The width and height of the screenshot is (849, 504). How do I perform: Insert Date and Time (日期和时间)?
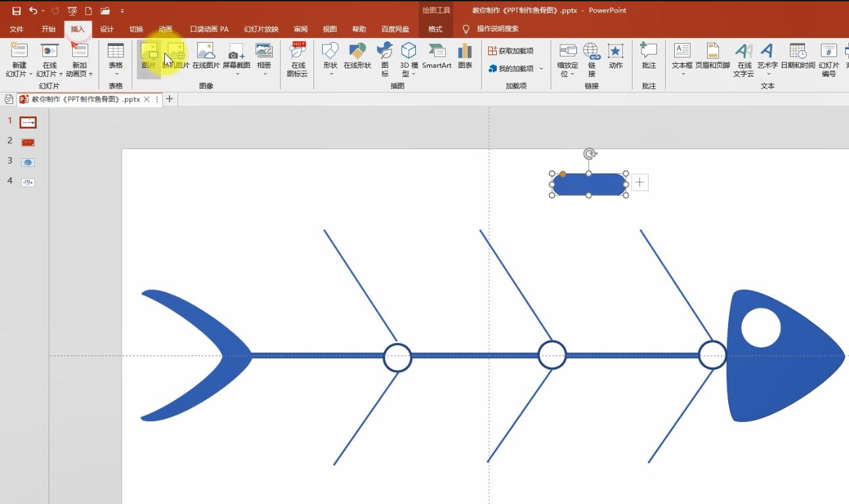pyautogui.click(x=798, y=56)
